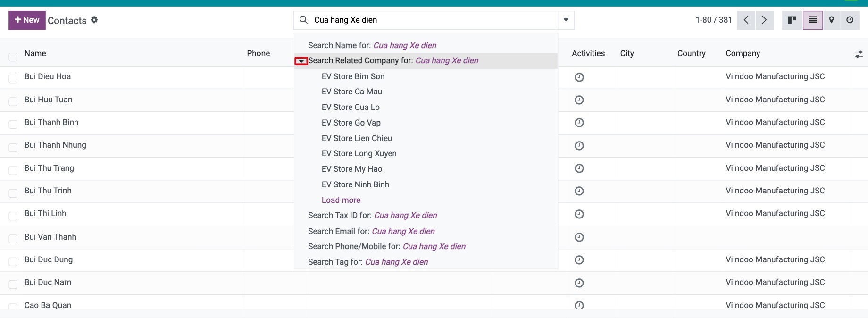
Task: Sort by the Phone column header
Action: 259,53
